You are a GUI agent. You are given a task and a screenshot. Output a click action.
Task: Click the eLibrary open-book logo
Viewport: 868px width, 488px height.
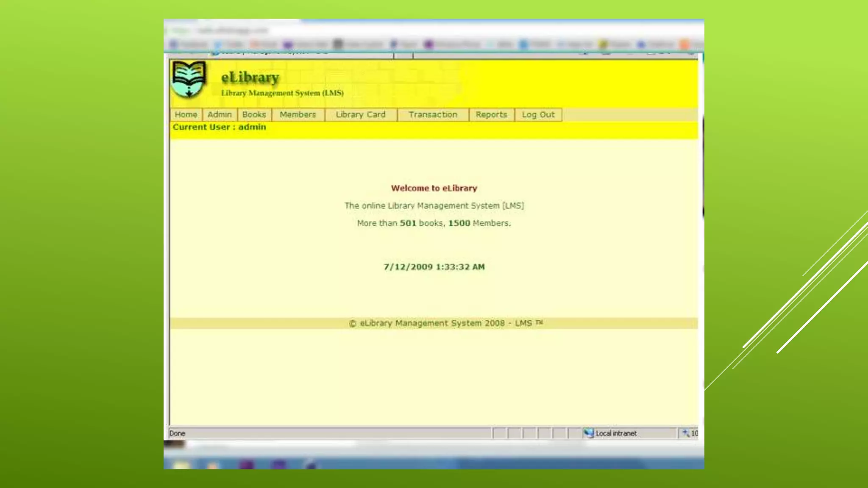click(x=189, y=79)
